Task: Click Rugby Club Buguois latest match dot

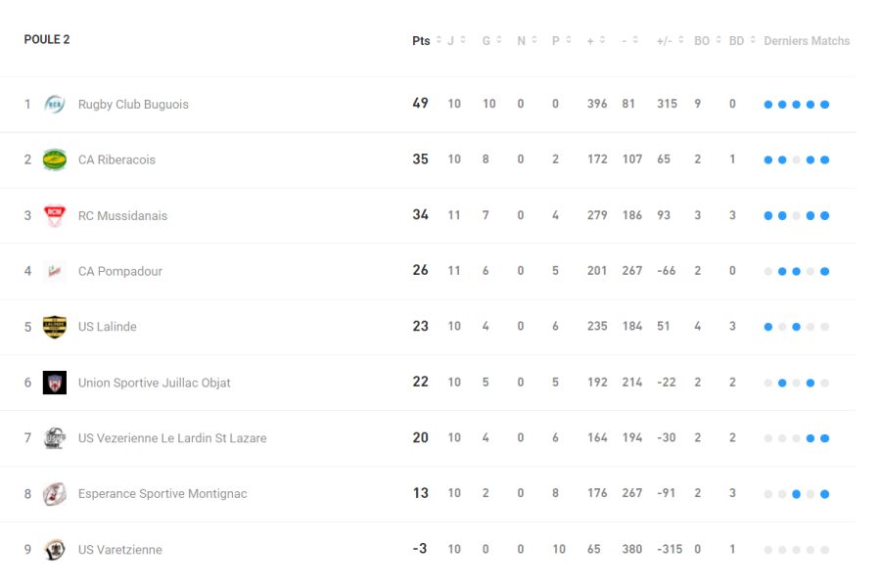Action: tap(825, 105)
